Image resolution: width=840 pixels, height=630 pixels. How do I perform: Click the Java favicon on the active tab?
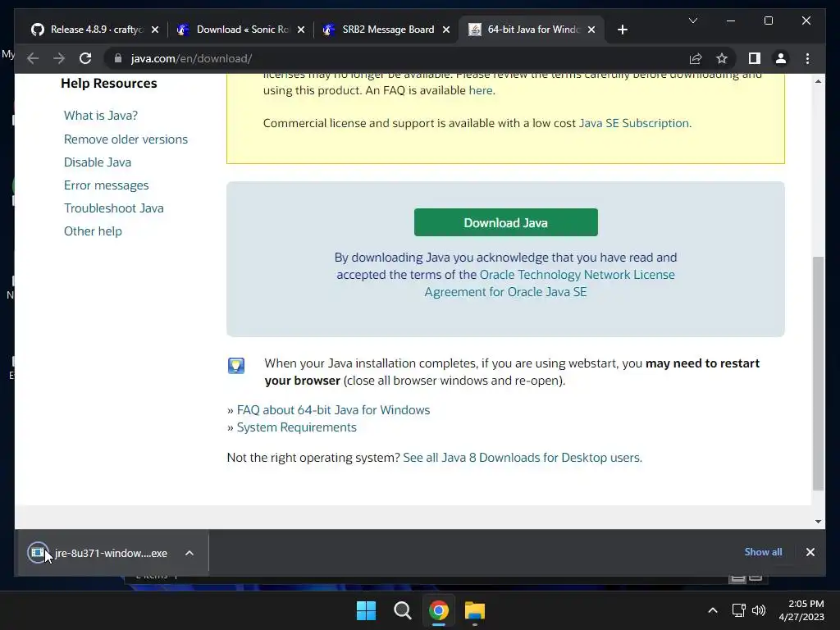475,30
